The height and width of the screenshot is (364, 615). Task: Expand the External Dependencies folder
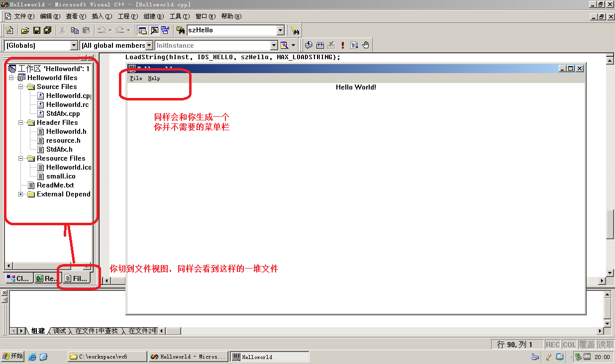coord(21,194)
